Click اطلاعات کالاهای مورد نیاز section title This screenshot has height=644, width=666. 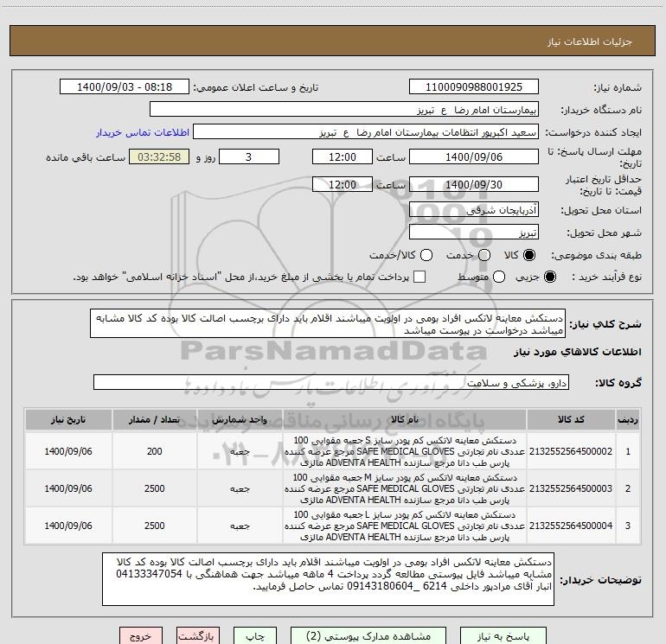(x=578, y=352)
